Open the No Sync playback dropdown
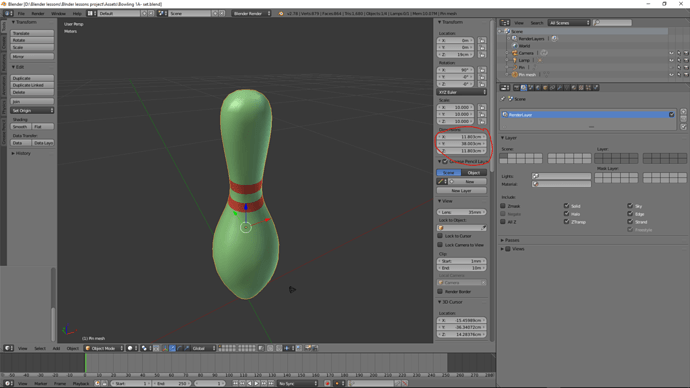 [297, 384]
